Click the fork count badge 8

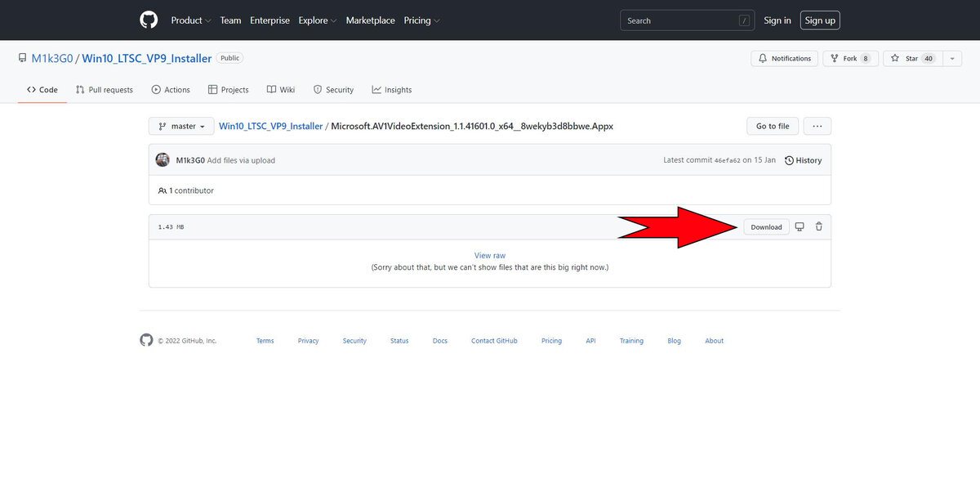pyautogui.click(x=867, y=59)
